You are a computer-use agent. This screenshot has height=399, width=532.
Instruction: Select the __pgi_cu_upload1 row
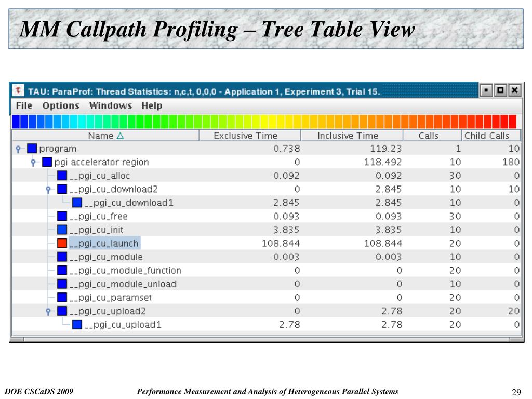(266, 325)
